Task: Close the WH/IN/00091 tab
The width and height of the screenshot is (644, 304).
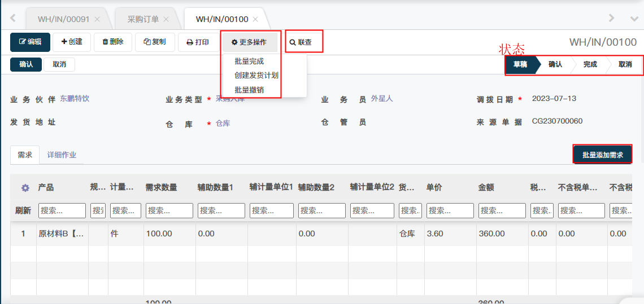Action: pos(97,19)
